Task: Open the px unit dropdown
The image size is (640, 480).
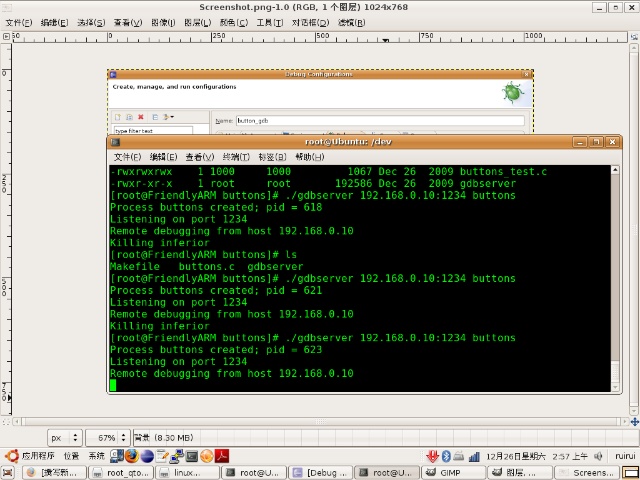Action: click(65, 438)
